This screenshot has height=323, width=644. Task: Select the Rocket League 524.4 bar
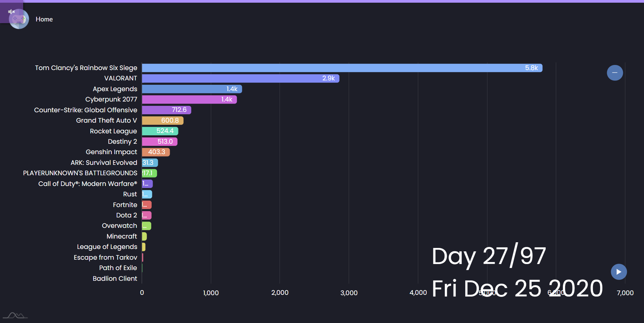coord(160,131)
